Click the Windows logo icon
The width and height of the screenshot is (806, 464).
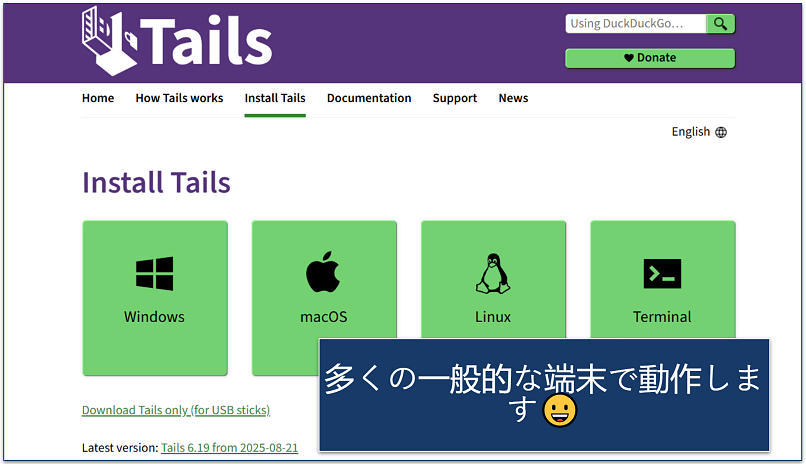click(154, 274)
